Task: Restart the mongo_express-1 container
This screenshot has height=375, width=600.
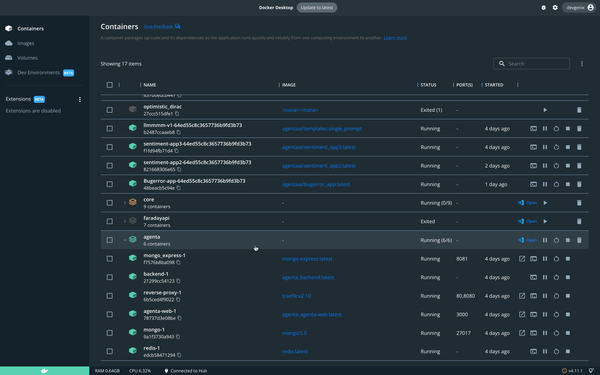Action: pos(556,259)
